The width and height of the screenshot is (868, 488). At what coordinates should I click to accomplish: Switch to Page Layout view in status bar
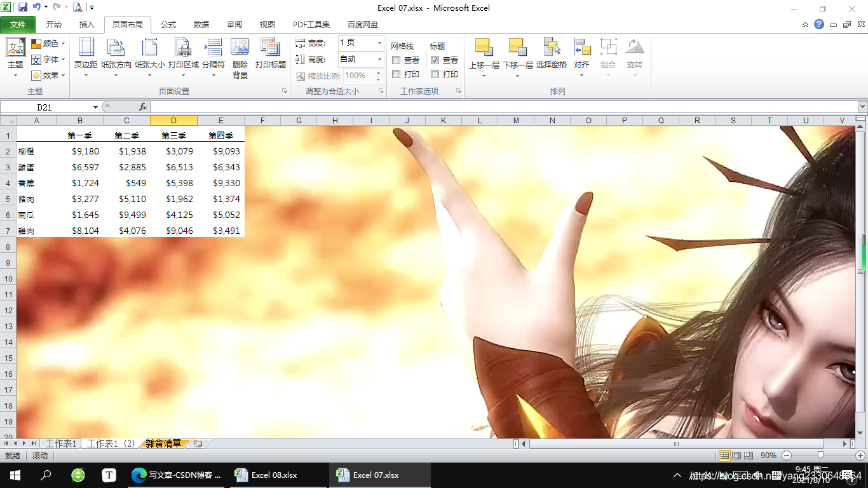[x=736, y=456]
